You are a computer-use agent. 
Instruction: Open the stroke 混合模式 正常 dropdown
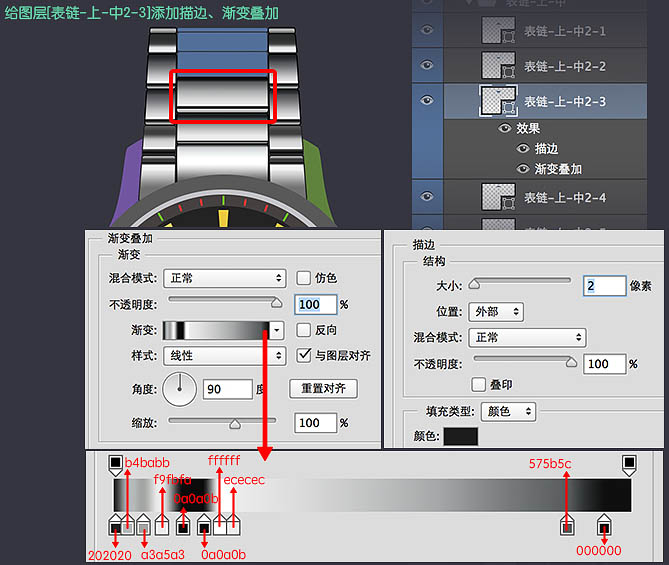[527, 338]
